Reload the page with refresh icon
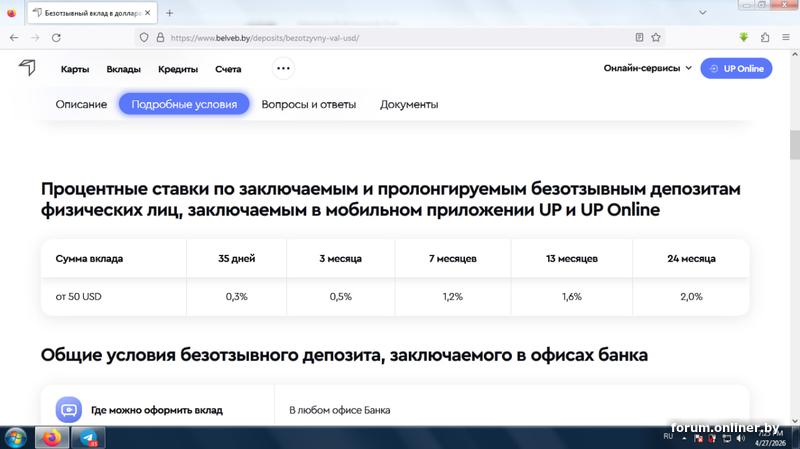Viewport: 800px width, 449px height. (56, 38)
